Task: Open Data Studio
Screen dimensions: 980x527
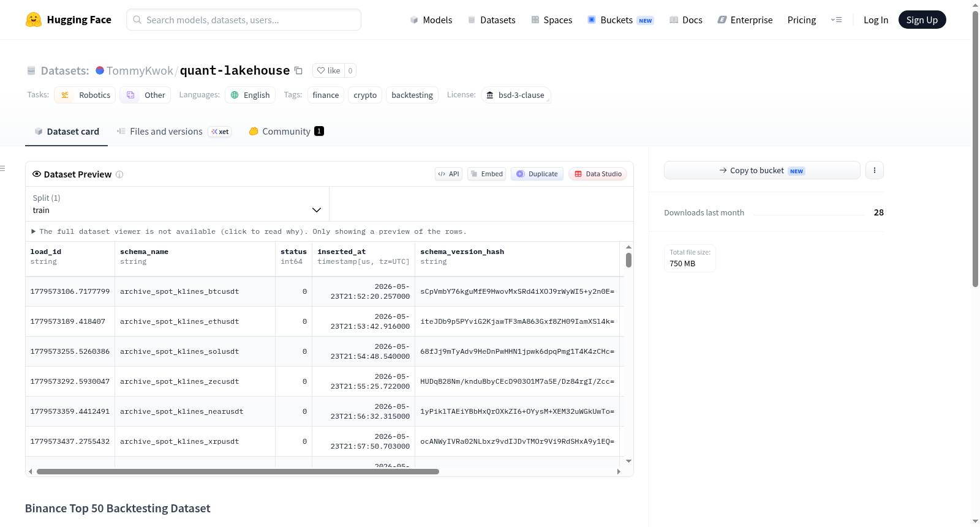Action: [598, 174]
